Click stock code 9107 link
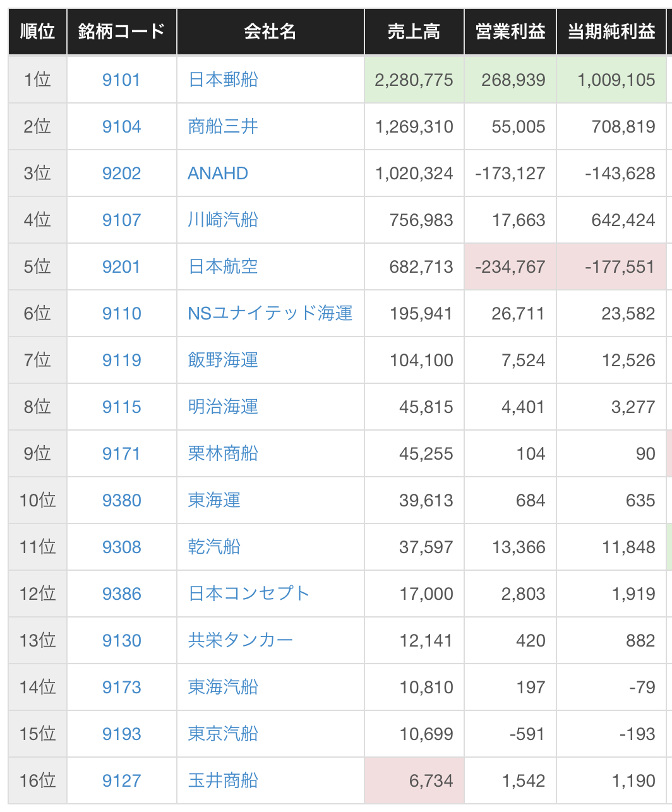The height and width of the screenshot is (812, 672). 121,220
